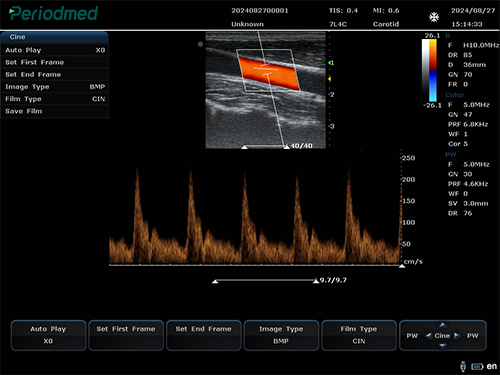The width and height of the screenshot is (500, 375).
Task: Select Save Film in the Cine menu
Action: pyautogui.click(x=55, y=111)
